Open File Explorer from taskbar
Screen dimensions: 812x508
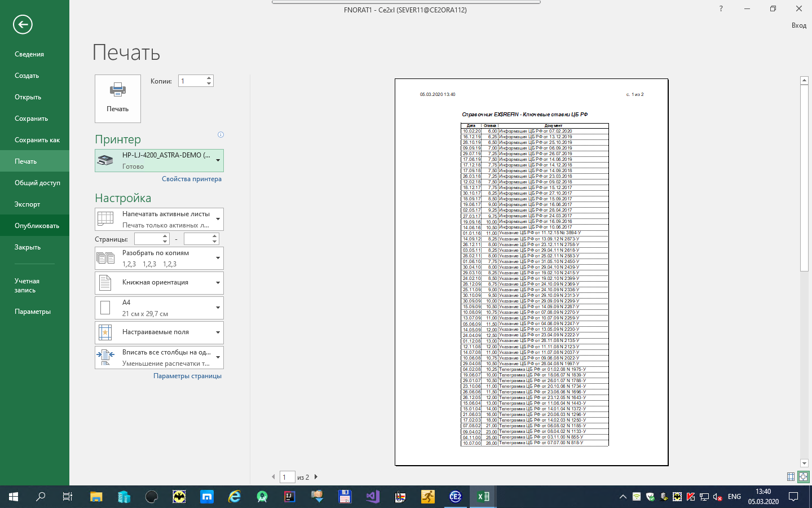click(x=96, y=497)
